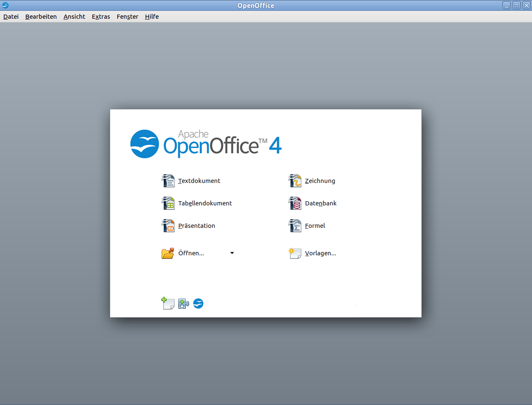Click the Vorlagen template icon
532x405 pixels.
pos(295,253)
